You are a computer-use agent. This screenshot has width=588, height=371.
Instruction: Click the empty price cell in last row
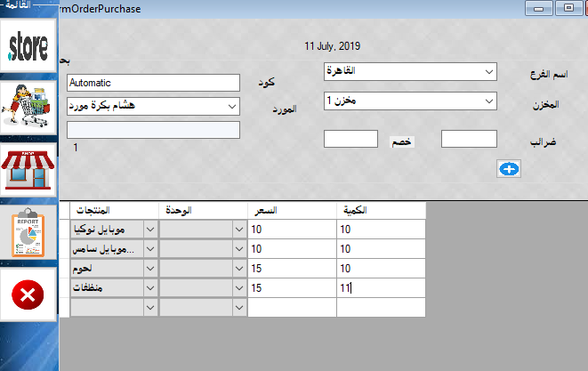[x=292, y=307]
